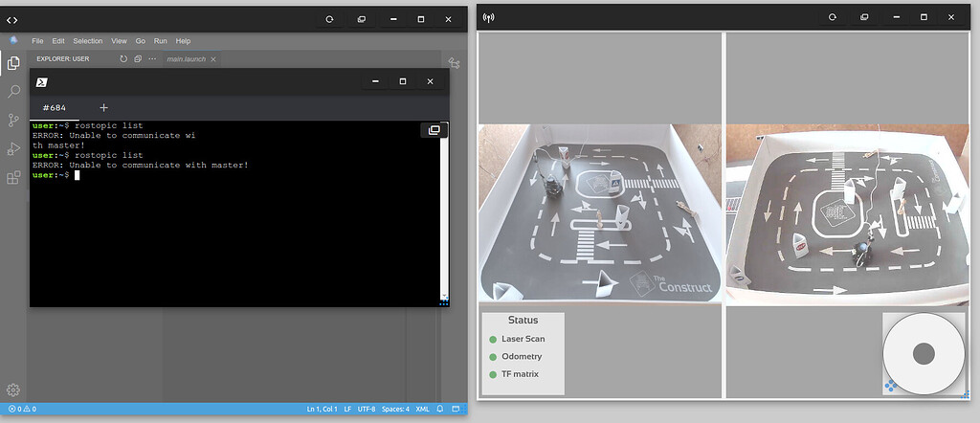Reload the robot camera window

[833, 17]
